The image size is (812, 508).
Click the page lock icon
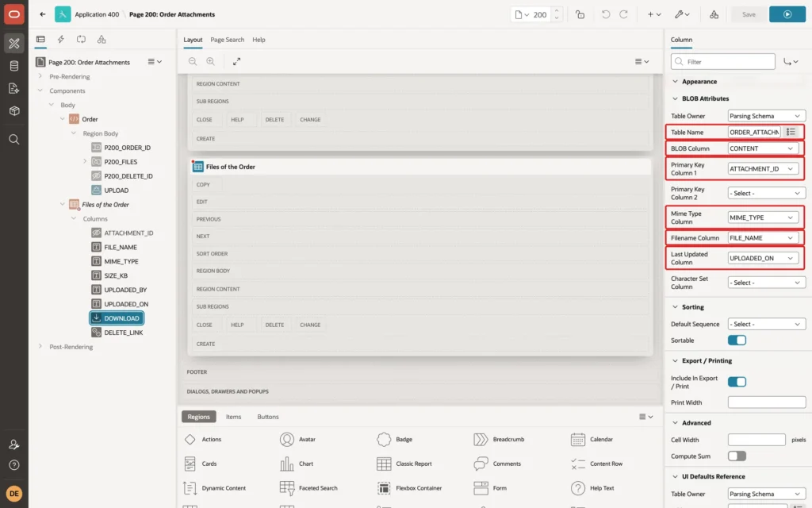tap(580, 14)
